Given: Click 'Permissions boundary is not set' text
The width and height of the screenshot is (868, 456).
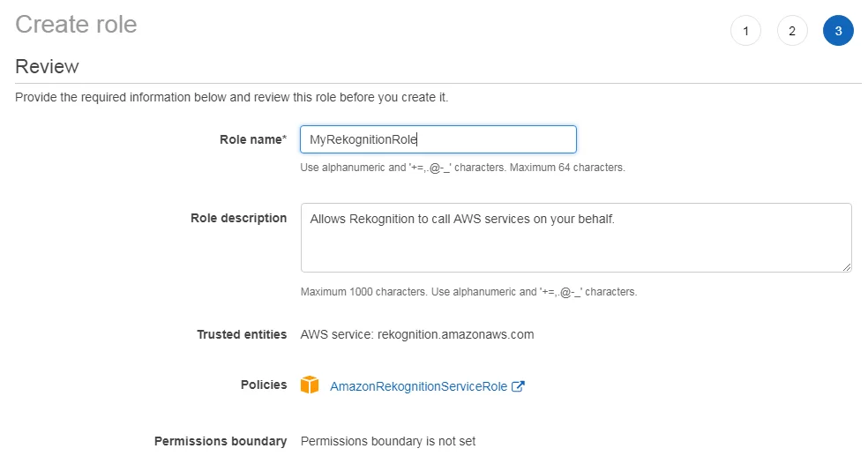Looking at the screenshot, I should point(388,441).
